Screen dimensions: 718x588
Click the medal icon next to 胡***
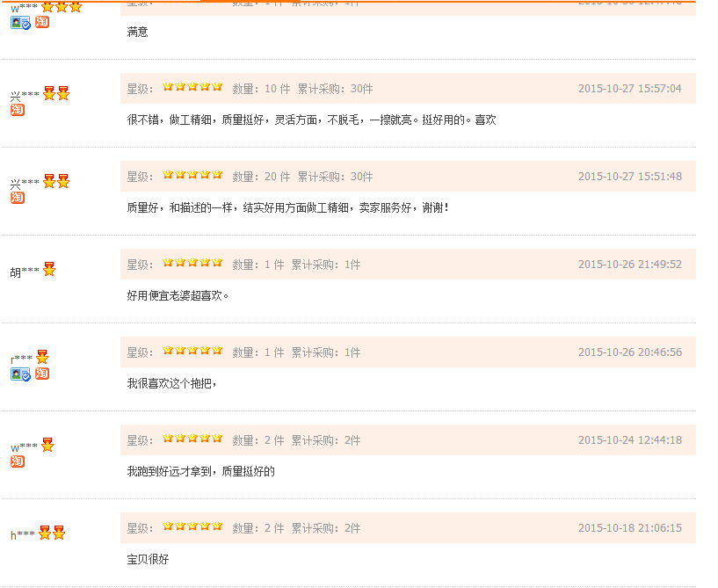(49, 269)
